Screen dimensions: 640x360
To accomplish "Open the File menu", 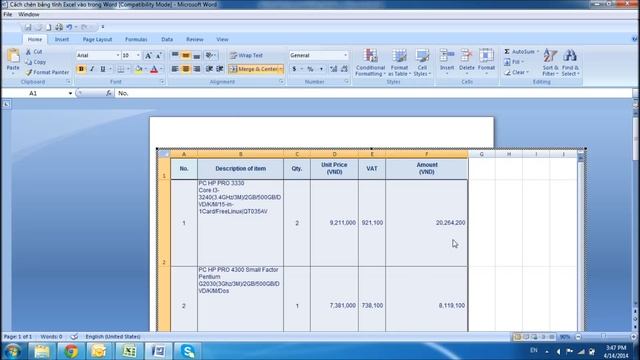I will tap(8, 14).
